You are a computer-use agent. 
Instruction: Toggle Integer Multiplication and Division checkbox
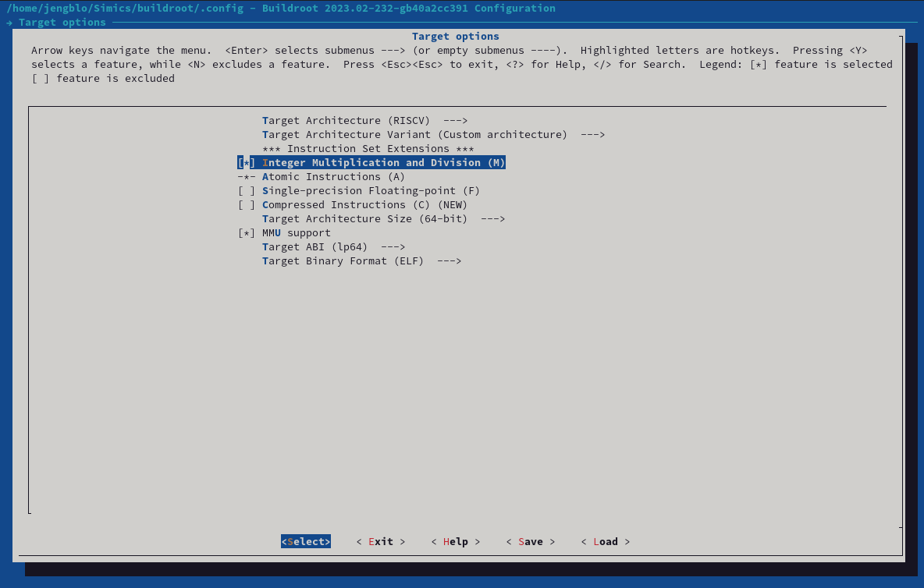[x=247, y=163]
